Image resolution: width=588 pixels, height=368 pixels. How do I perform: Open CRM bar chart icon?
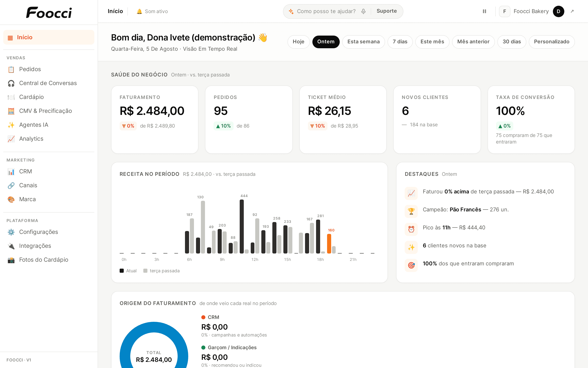coord(11,172)
